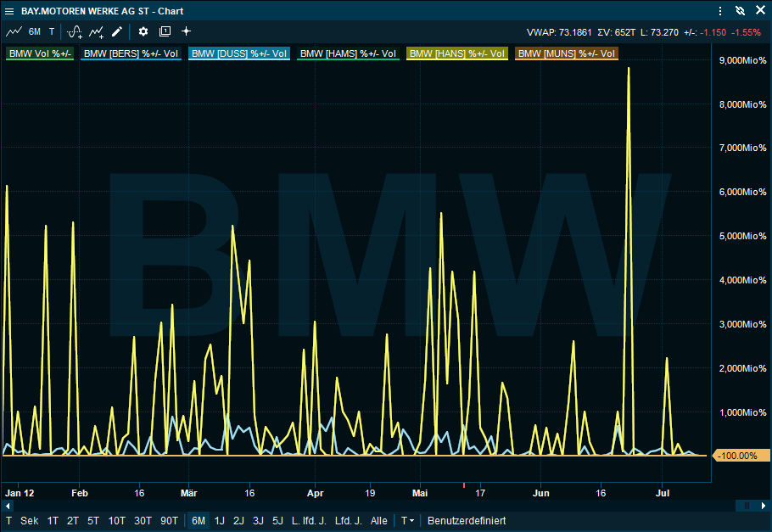Click the numbered window layout icon

(165, 31)
